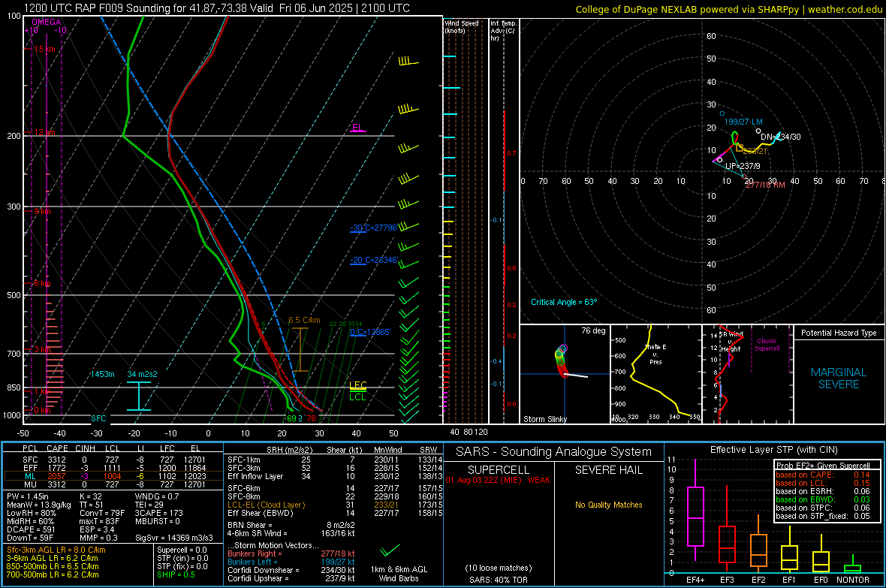This screenshot has width=886, height=588.
Task: Click the Sfc-3km AGL LR = 8.0 C/km line
Action: [56, 550]
